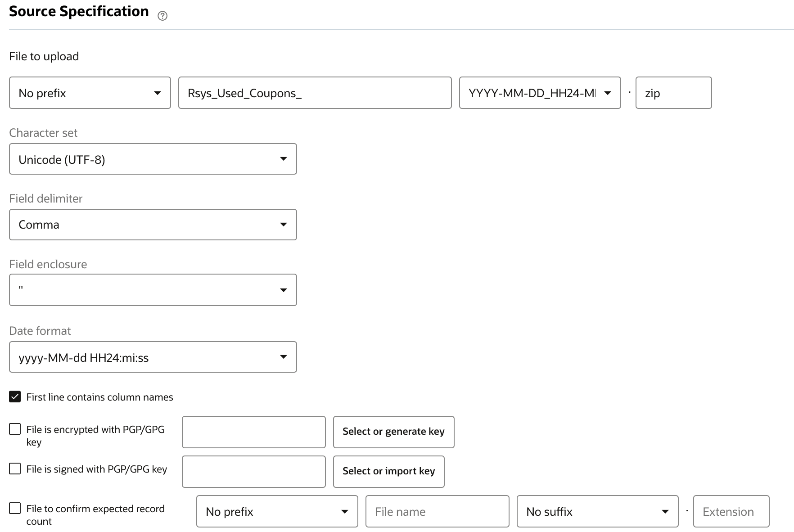Viewport: 794px width, 532px height.
Task: Click the Rsys_Used_Coupons_ file name field
Action: pyautogui.click(x=314, y=93)
